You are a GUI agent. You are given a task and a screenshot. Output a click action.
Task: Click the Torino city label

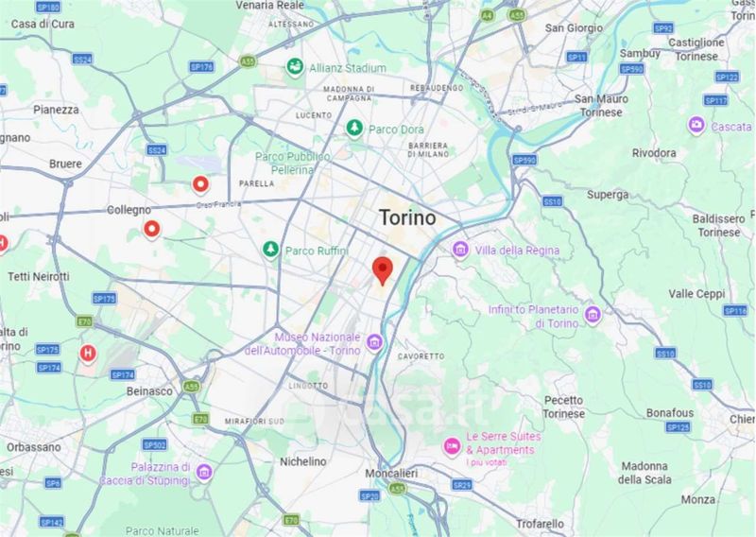[x=407, y=217]
